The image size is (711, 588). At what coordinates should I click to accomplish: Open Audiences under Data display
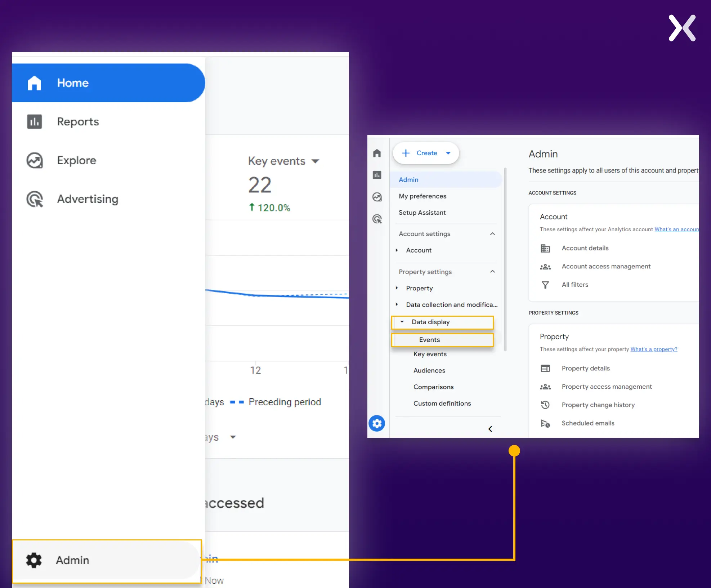pyautogui.click(x=429, y=370)
